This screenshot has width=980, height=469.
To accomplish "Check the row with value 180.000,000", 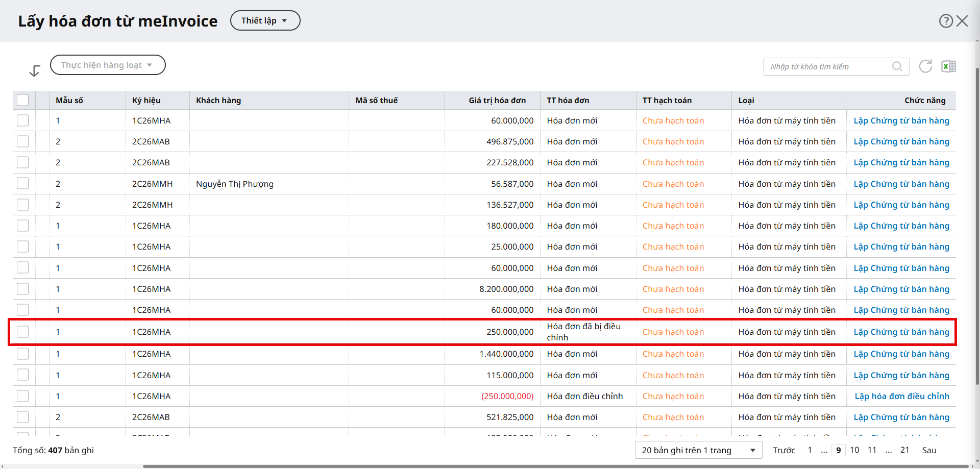I will click(x=23, y=226).
